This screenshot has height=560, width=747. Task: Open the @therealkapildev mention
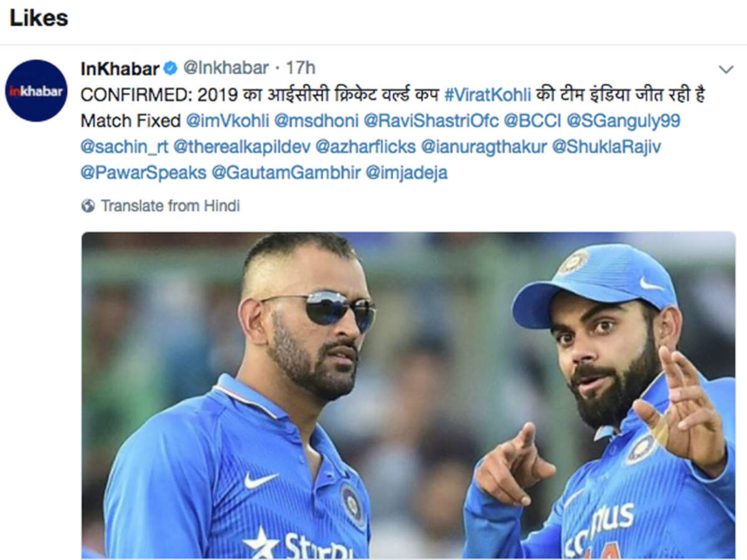click(x=242, y=147)
